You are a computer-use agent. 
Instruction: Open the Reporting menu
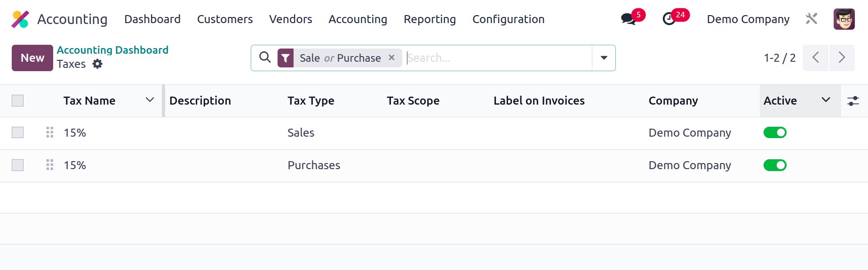pyautogui.click(x=430, y=19)
